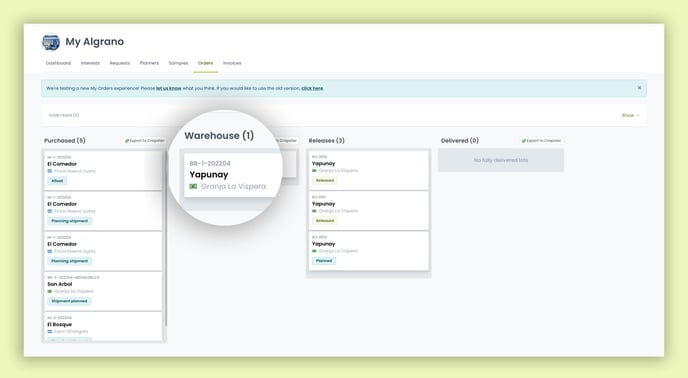The image size is (688, 378).
Task: Click the Purchased (5) column heading
Action: [x=65, y=140]
